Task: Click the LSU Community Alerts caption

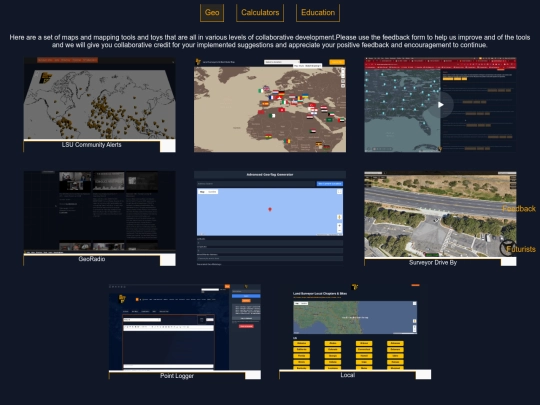Action: coord(92,145)
